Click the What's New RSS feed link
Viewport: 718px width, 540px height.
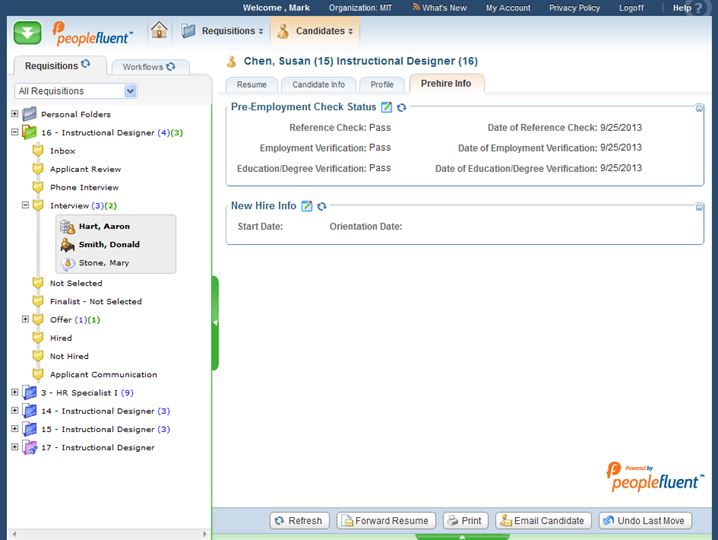(439, 8)
